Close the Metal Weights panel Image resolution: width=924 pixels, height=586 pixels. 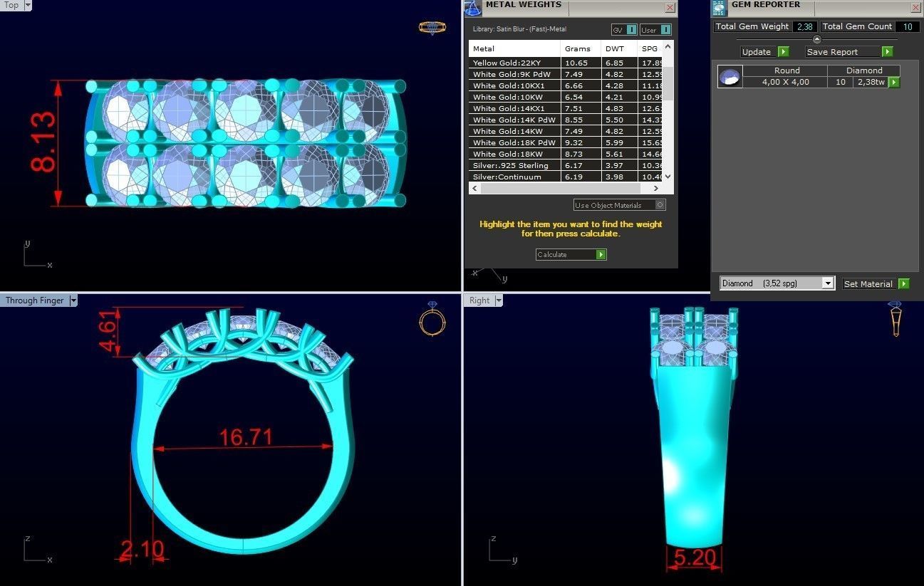tap(670, 7)
